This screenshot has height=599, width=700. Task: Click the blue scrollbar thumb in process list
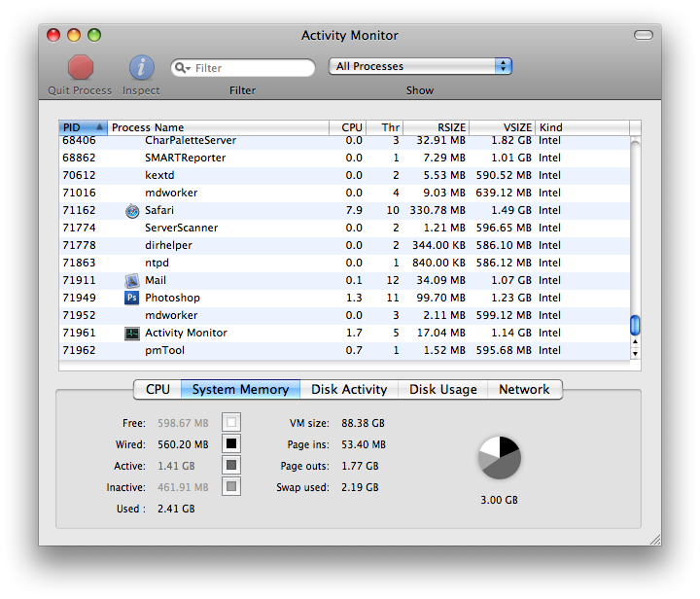635,325
